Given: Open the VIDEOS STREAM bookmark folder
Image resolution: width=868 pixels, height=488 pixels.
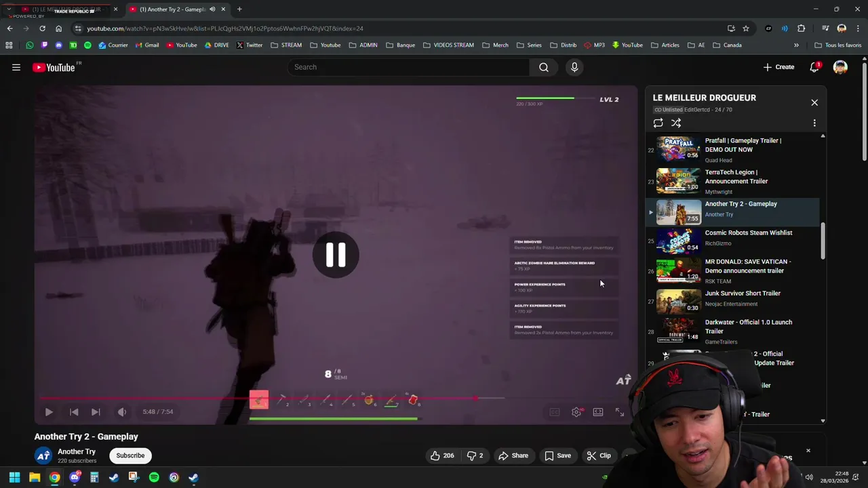Looking at the screenshot, I should click(448, 45).
